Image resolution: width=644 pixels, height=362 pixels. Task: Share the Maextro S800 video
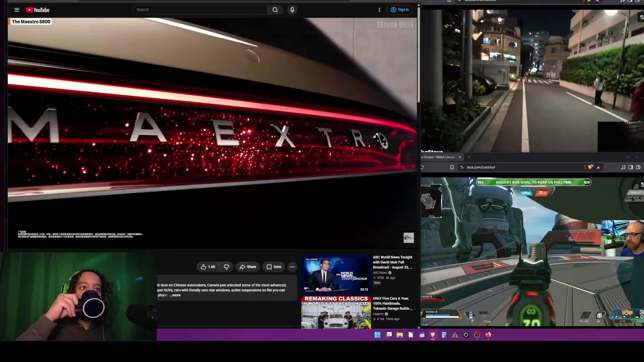(x=248, y=267)
